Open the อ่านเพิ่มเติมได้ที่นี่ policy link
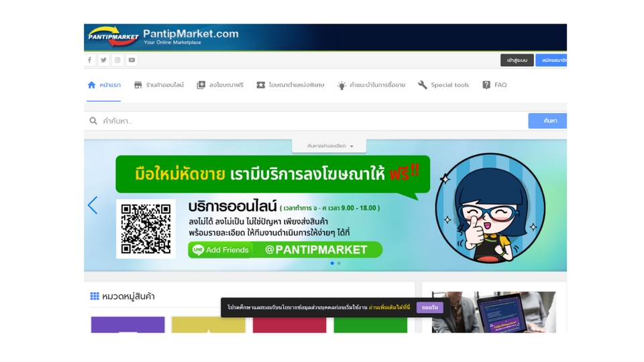This screenshot has width=644, height=362. click(x=389, y=308)
